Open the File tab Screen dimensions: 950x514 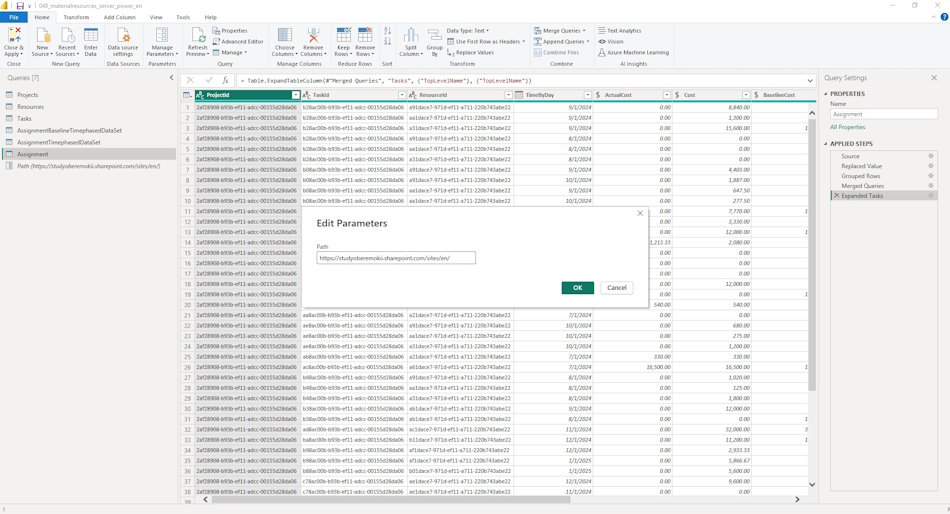tap(13, 17)
